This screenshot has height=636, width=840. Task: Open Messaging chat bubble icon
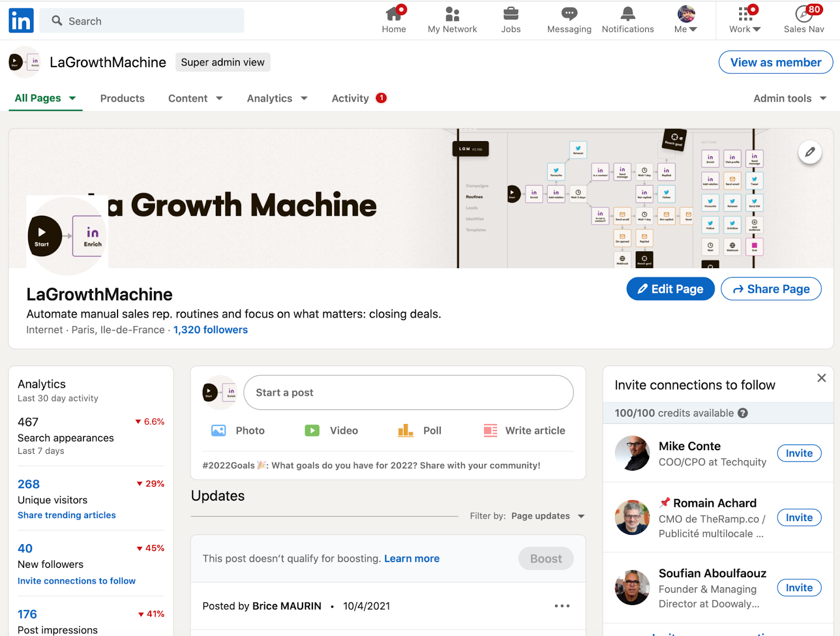pos(569,14)
